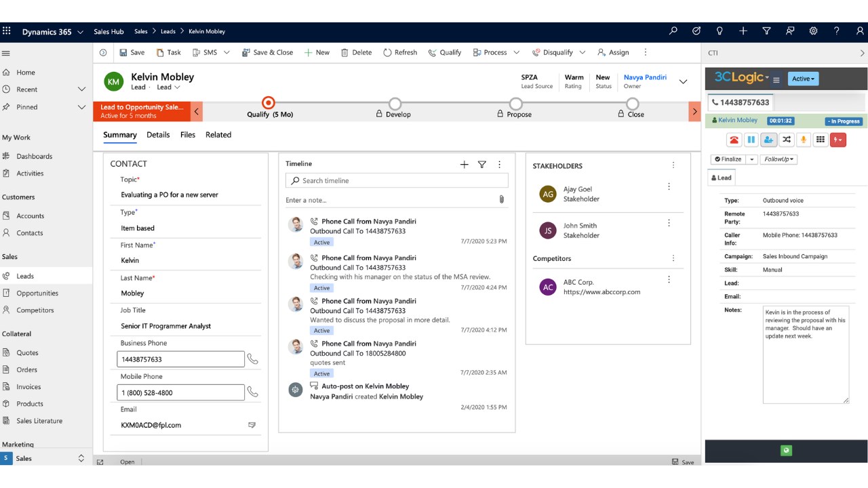Open the FollowUp disposition dropdown
This screenshot has width=868, height=488.
[778, 159]
